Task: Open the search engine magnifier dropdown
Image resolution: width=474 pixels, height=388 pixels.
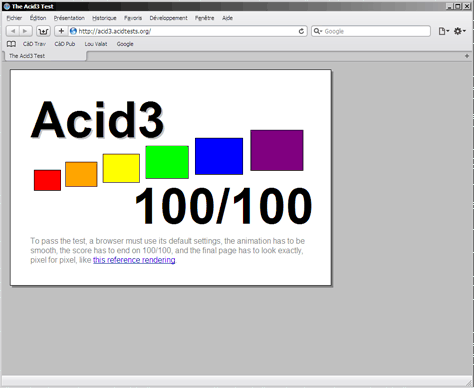Action: pyautogui.click(x=318, y=31)
